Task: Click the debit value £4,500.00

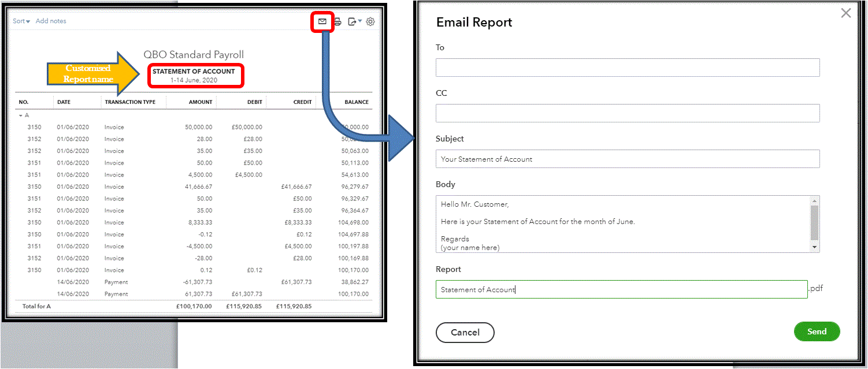Action: click(x=248, y=175)
